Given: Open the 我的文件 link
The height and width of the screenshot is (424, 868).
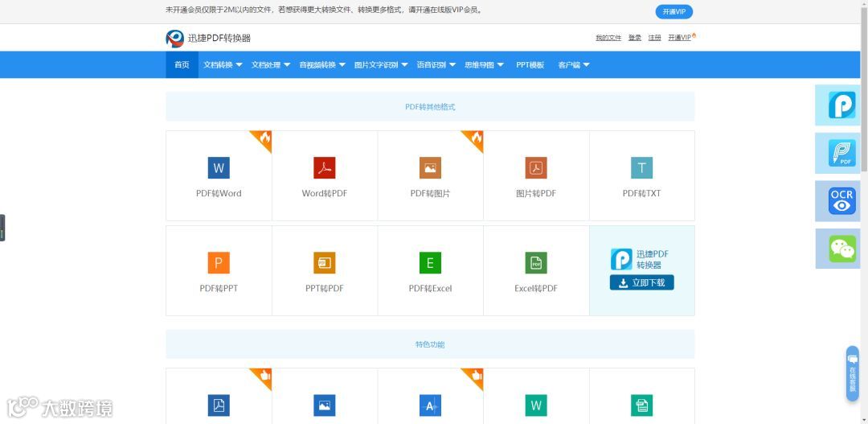Looking at the screenshot, I should (x=608, y=38).
